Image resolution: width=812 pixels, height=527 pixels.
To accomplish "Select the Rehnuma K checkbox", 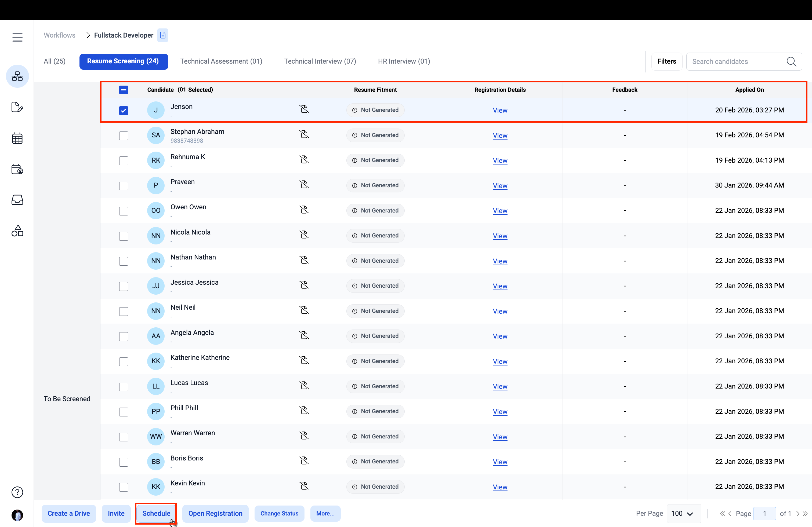I will (124, 160).
